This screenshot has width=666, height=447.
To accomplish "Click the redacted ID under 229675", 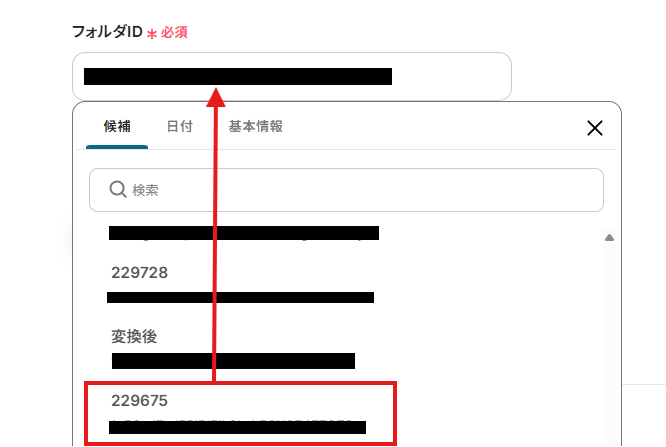I will 237,427.
